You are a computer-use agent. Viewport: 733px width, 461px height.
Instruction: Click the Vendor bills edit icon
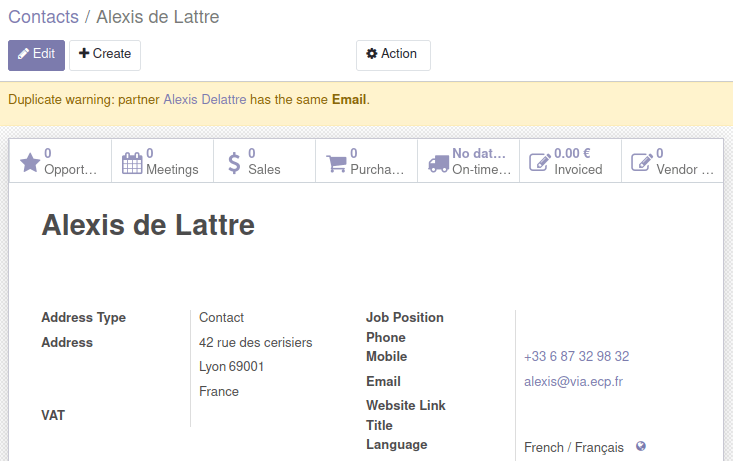tap(642, 162)
